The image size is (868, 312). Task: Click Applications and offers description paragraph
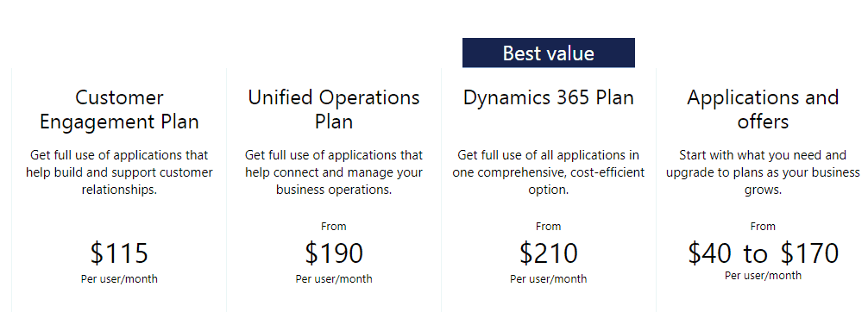point(763,172)
